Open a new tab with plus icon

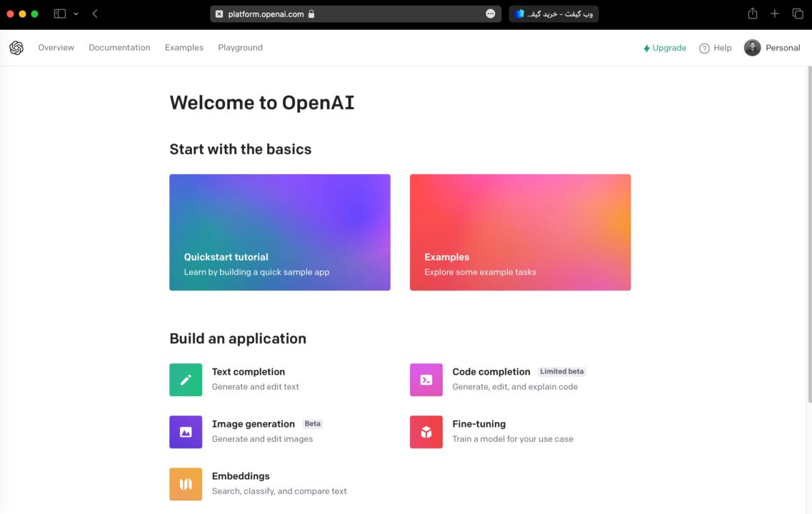775,14
